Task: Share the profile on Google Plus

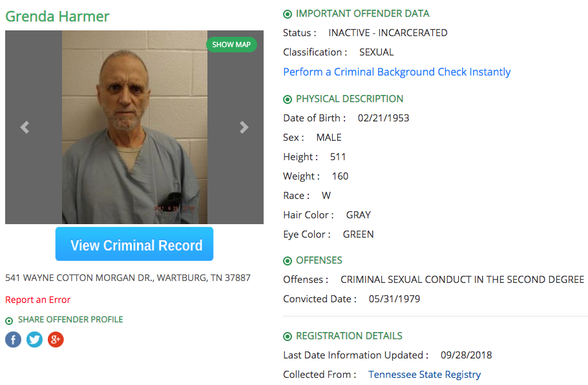Action: point(56,340)
